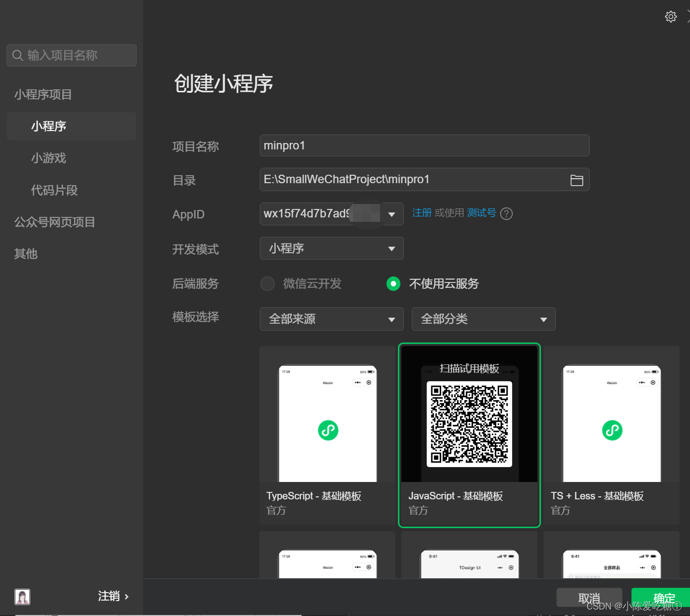The image size is (690, 616).
Task: Select the TDesign UI template card
Action: [469, 555]
